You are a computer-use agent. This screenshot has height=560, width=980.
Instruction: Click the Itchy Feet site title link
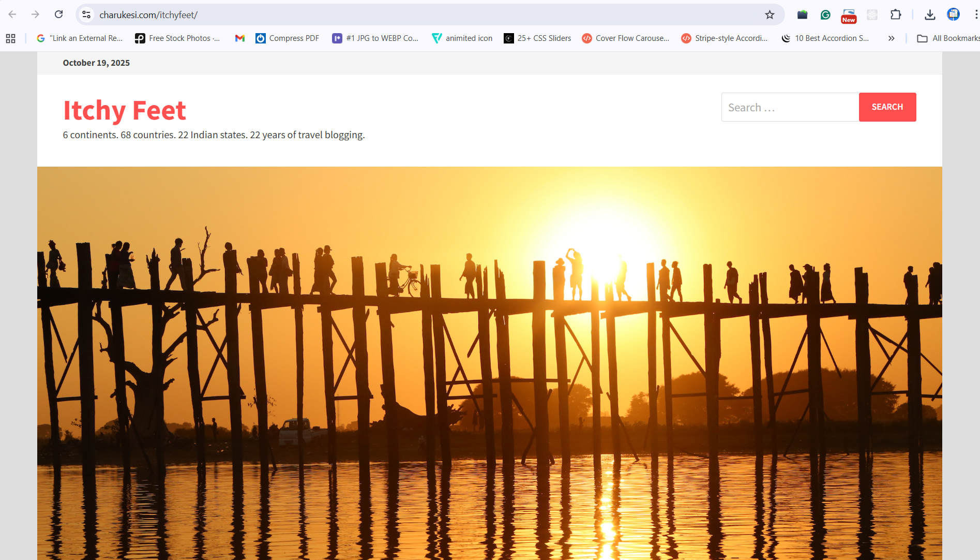point(124,110)
